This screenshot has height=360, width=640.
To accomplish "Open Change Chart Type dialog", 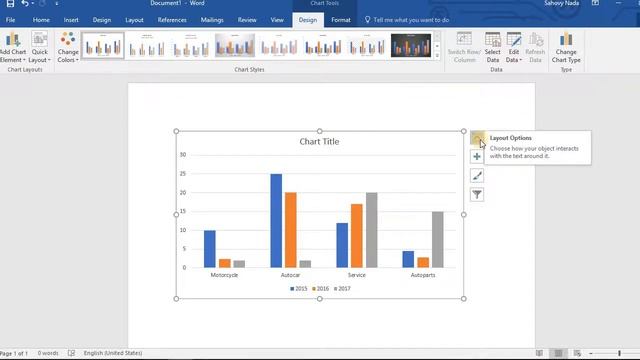I will 566,47.
